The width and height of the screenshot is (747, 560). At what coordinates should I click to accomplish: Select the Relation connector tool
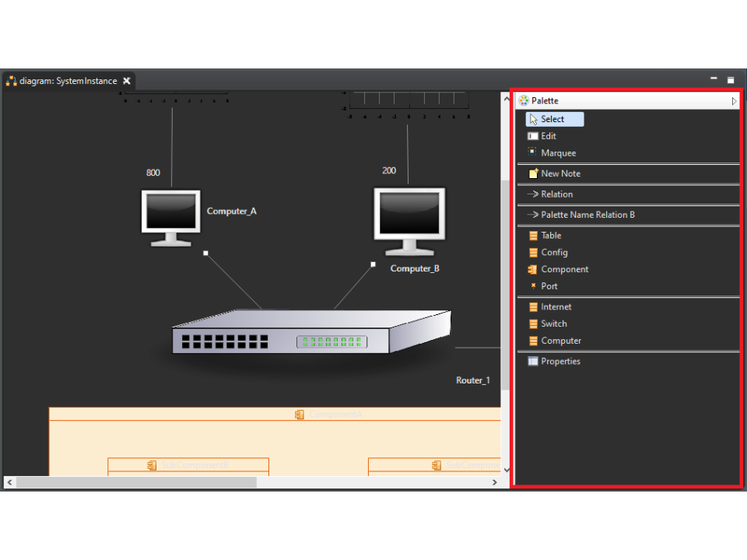click(x=556, y=194)
